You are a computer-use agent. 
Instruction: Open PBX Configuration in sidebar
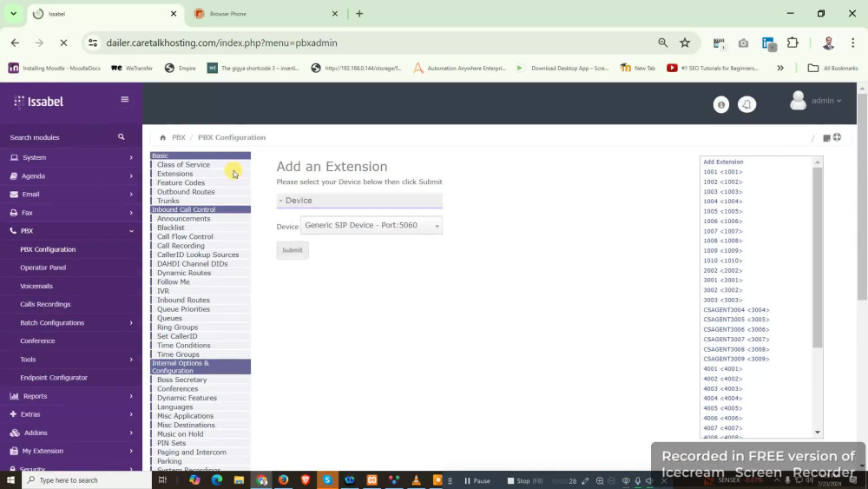click(x=48, y=249)
